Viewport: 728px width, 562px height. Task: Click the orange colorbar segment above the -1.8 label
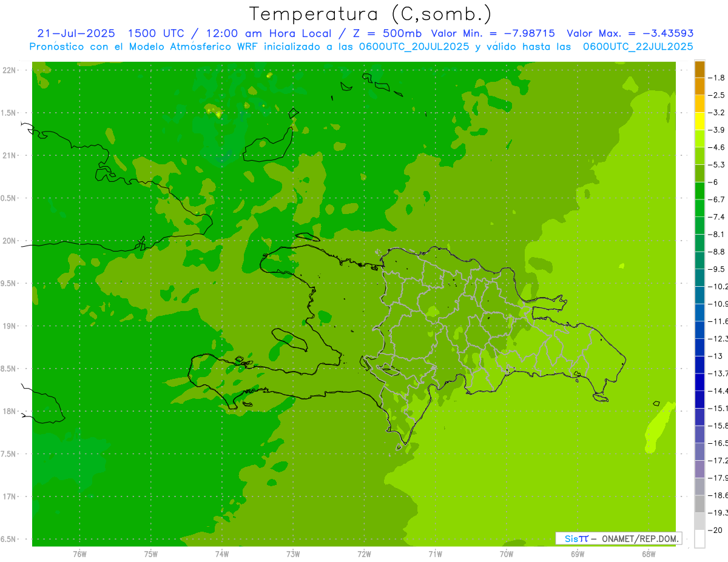tap(699, 69)
